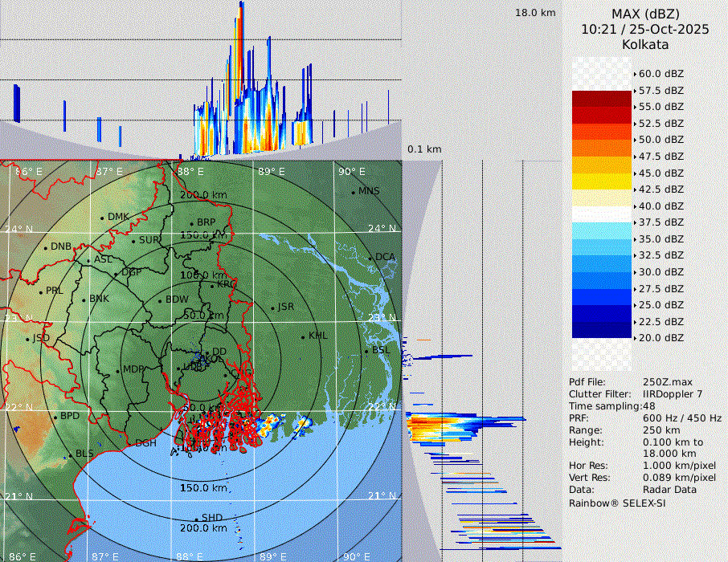Select the PRL station dot
The width and height of the screenshot is (728, 562).
[x=40, y=291]
